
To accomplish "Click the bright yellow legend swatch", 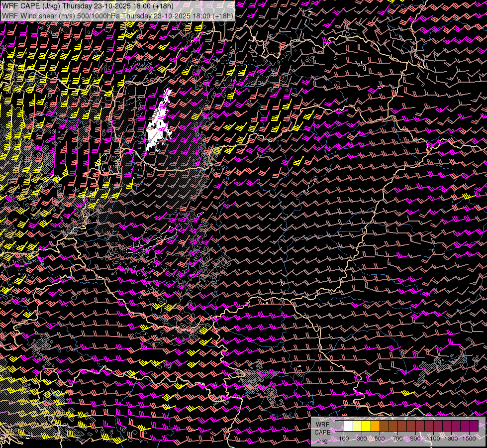I will (366, 426).
